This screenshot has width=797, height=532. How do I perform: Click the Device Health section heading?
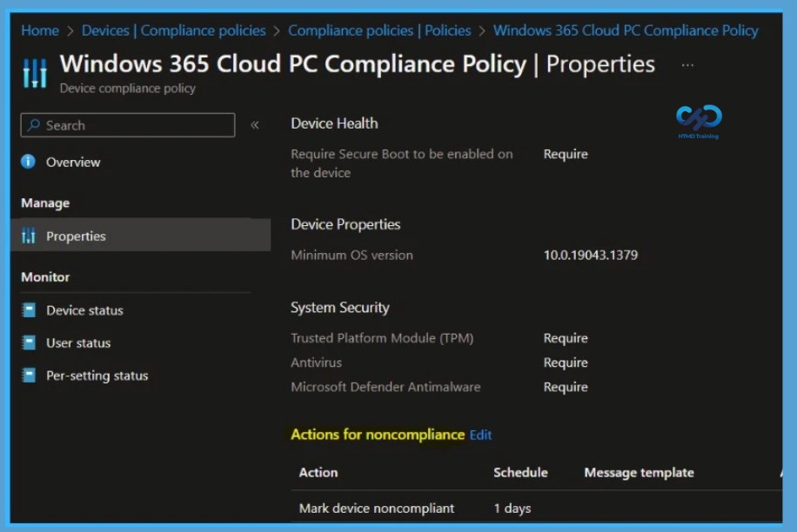[x=334, y=123]
